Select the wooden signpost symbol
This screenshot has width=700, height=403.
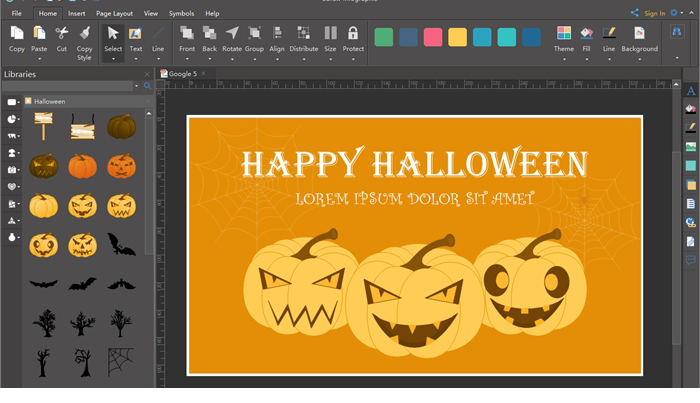point(43,126)
